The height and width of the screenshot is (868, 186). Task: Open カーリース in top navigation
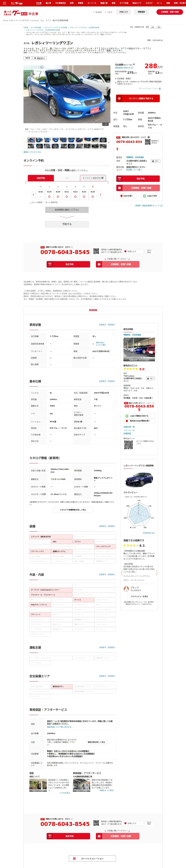(x=92, y=3)
